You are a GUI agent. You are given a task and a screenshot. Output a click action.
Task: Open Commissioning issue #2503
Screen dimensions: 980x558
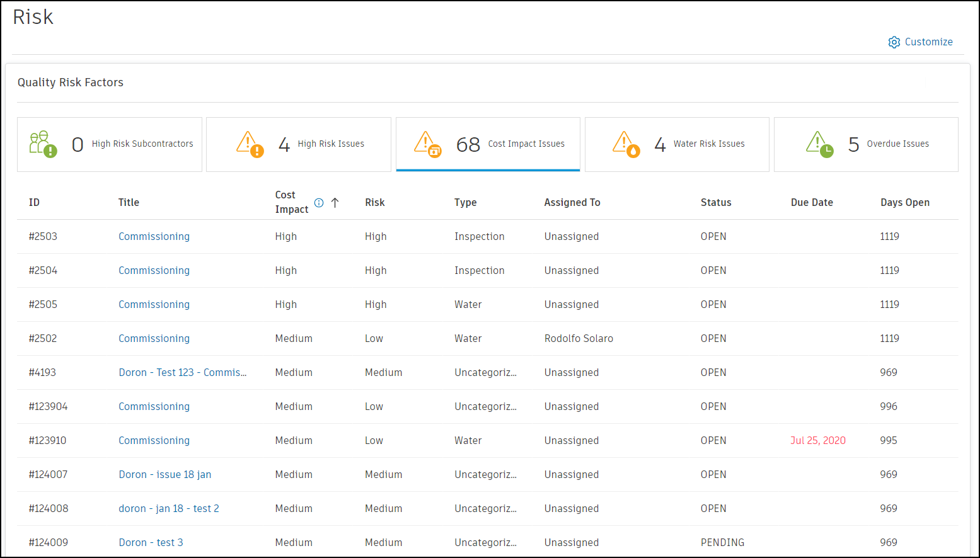pos(154,237)
